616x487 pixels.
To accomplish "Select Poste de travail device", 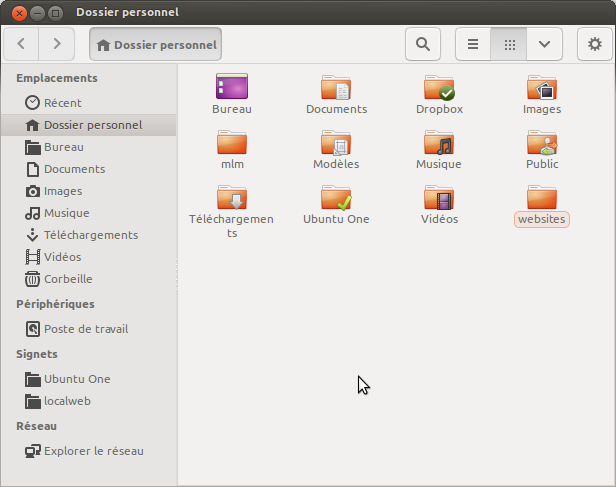I will 88,329.
